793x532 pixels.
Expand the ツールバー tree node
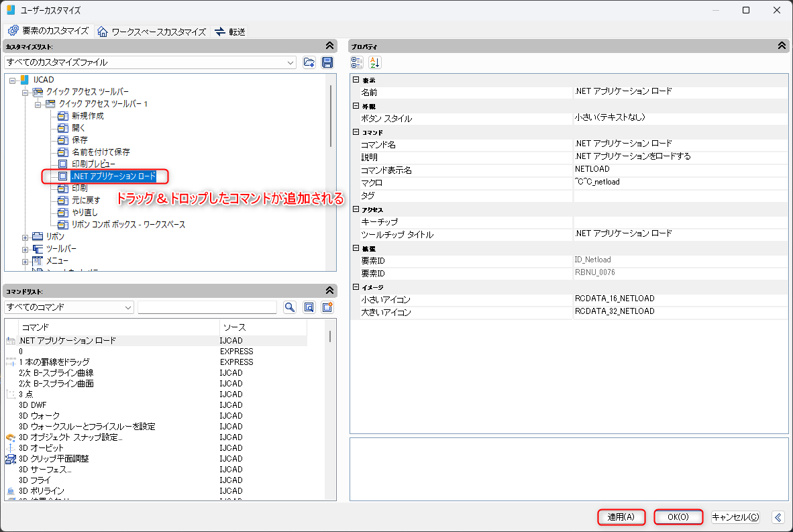click(25, 250)
